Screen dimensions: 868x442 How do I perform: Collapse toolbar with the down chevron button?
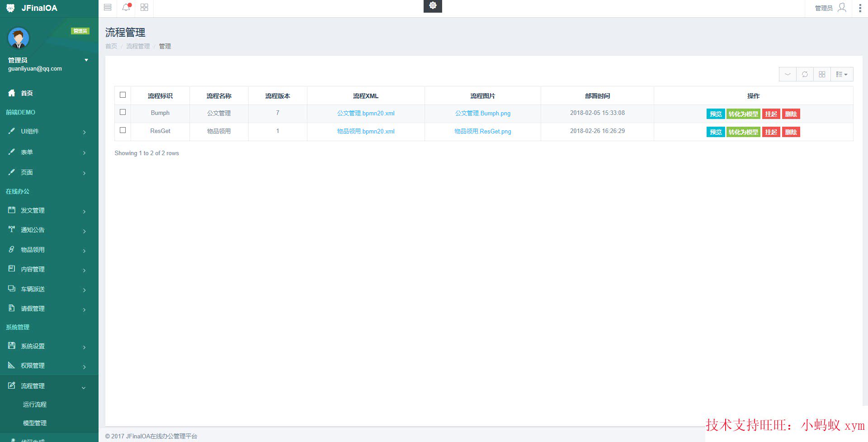point(788,74)
